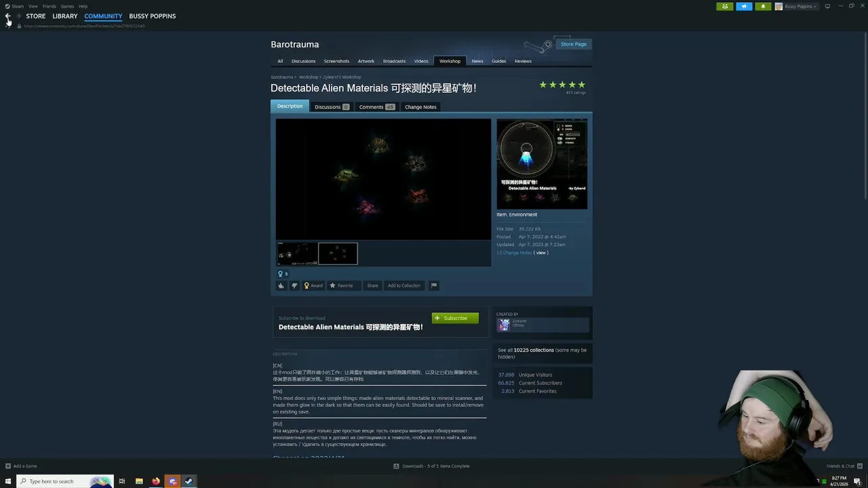This screenshot has height=488, width=868.
Task: Open the News hub tab
Action: pyautogui.click(x=477, y=61)
